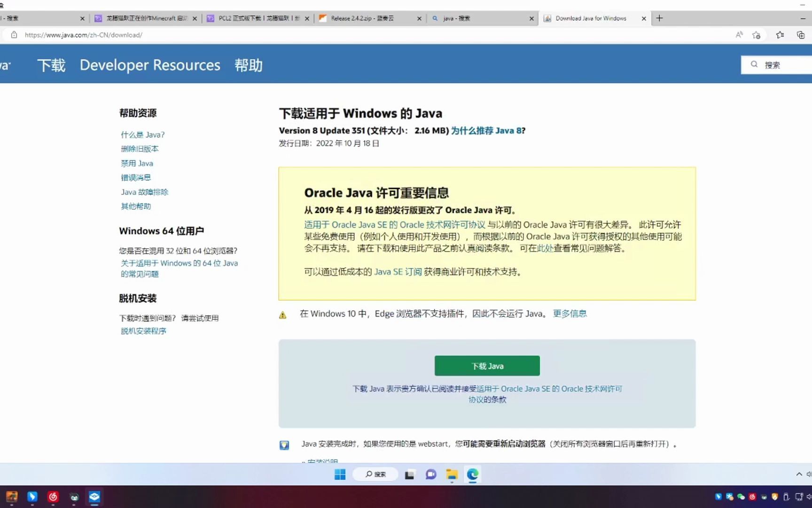Open File Explorer from taskbar

click(452, 475)
